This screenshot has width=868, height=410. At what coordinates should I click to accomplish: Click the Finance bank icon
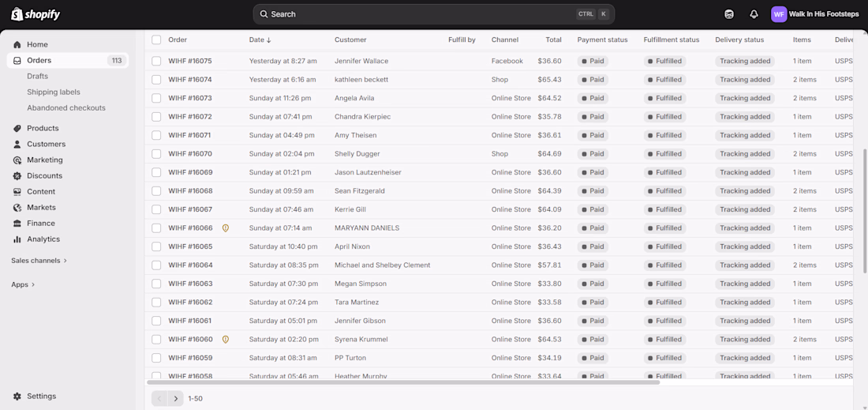17,224
